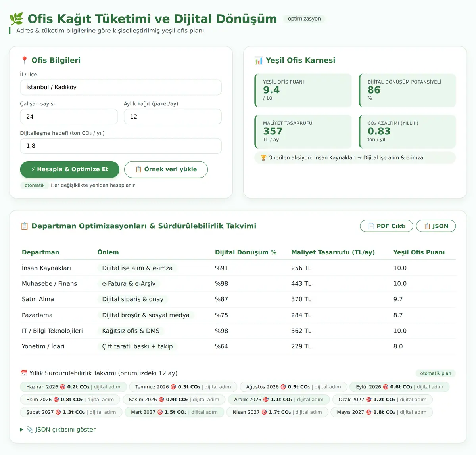476x455 pixels.
Task: Open the Aralık 2026 timeline chip
Action: coord(279,400)
